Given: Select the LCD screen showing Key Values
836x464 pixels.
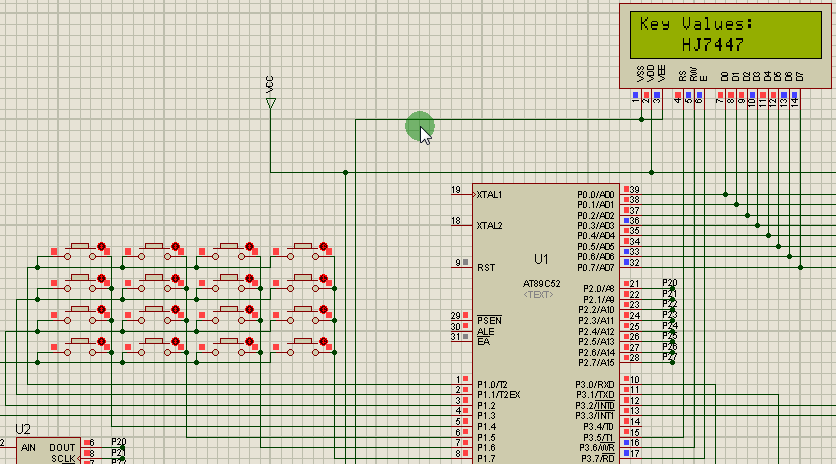Looking at the screenshot, I should [x=726, y=35].
